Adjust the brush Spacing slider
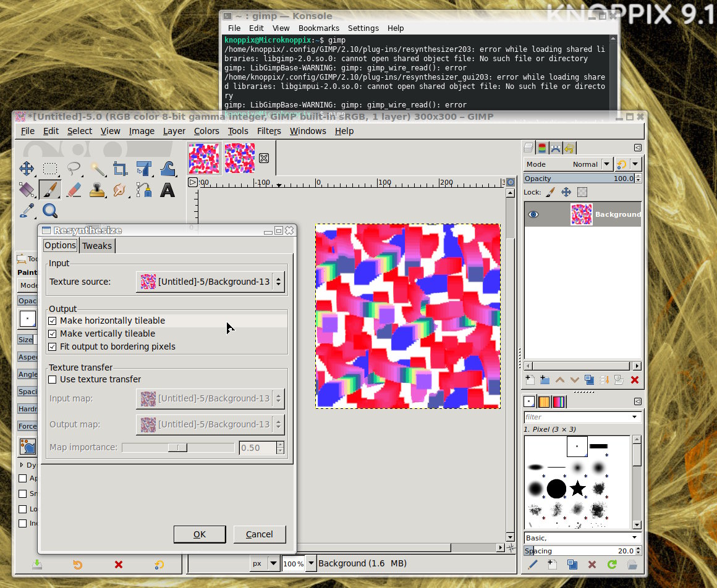Image resolution: width=717 pixels, height=588 pixels. 579,551
